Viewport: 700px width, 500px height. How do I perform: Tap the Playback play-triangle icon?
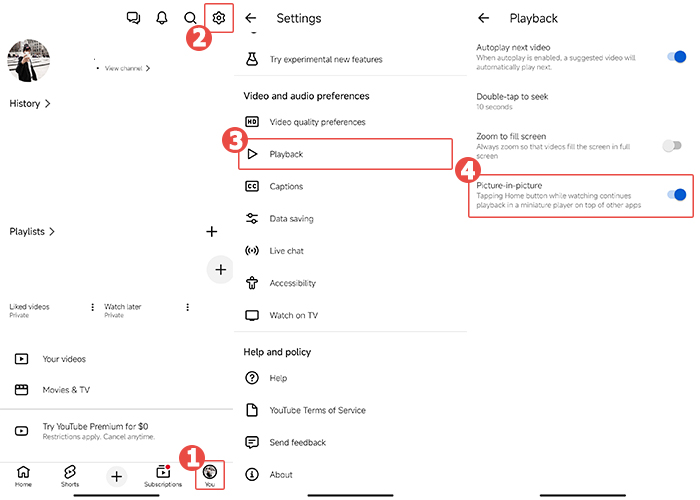pos(252,154)
